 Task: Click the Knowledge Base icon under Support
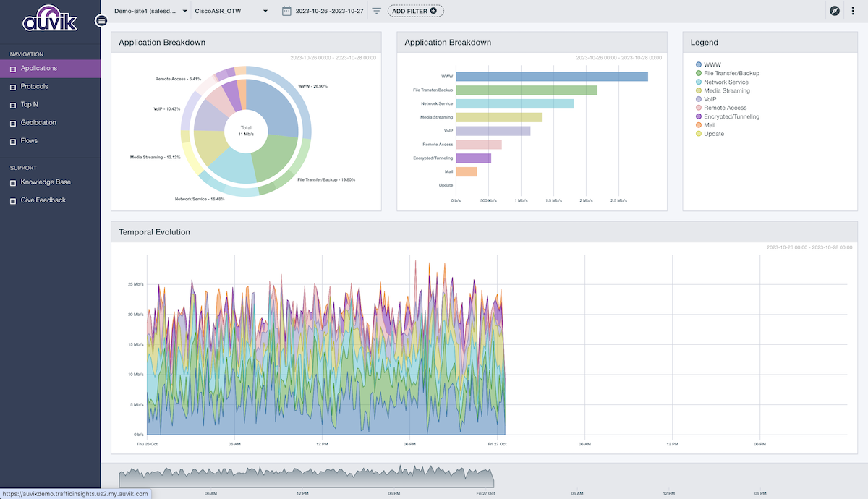pyautogui.click(x=12, y=182)
